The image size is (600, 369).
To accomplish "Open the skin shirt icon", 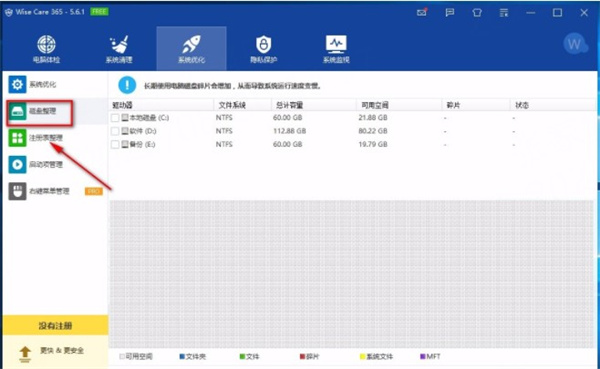I will click(x=477, y=13).
